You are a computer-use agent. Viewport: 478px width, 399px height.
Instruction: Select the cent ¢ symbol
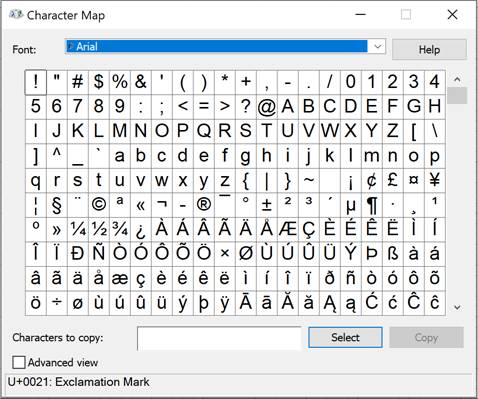372,180
